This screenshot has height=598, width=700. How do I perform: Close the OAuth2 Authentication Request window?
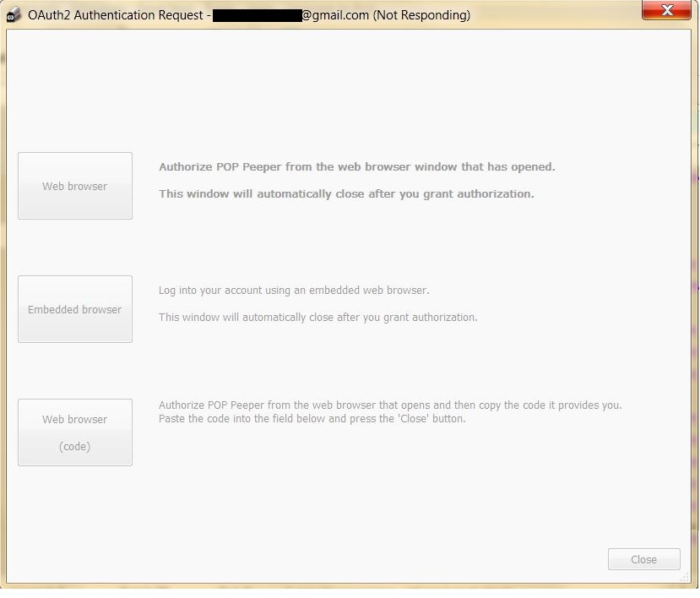666,10
